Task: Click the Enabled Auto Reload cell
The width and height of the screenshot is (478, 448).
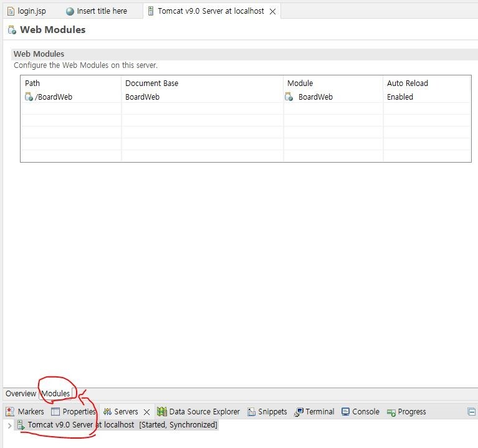Action: coord(427,97)
